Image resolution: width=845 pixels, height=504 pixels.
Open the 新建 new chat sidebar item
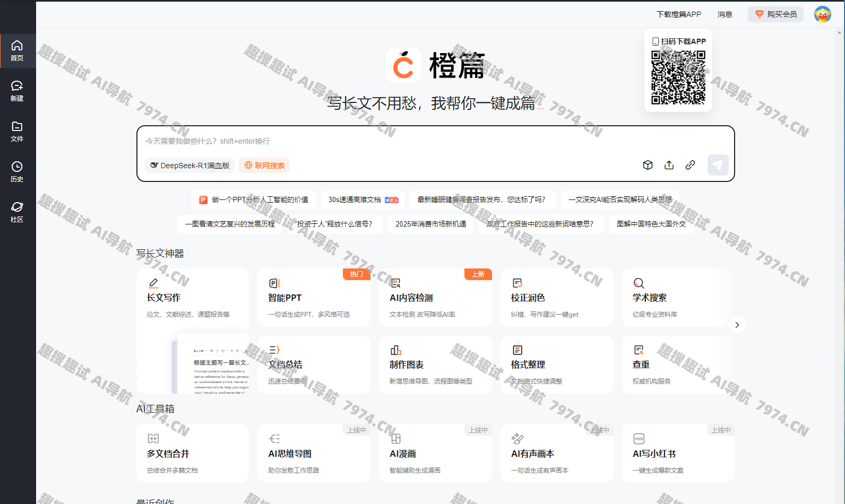[18, 91]
